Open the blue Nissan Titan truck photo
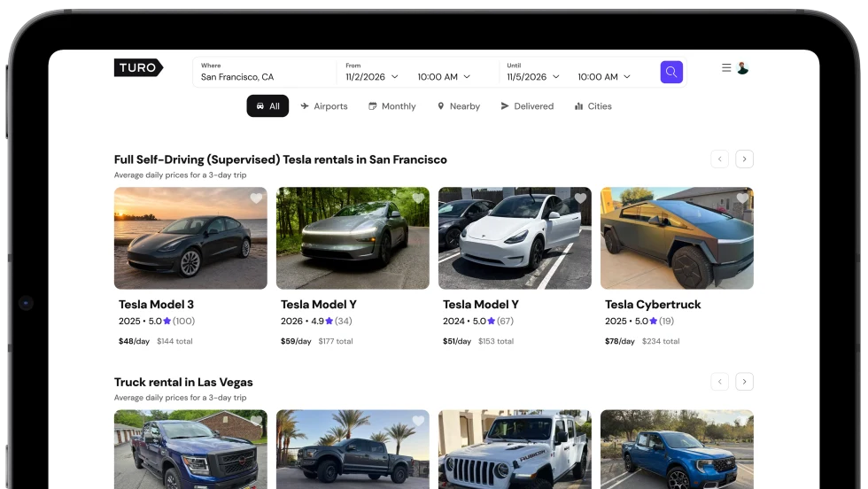Screen dimensions: 868x489 click(190, 449)
